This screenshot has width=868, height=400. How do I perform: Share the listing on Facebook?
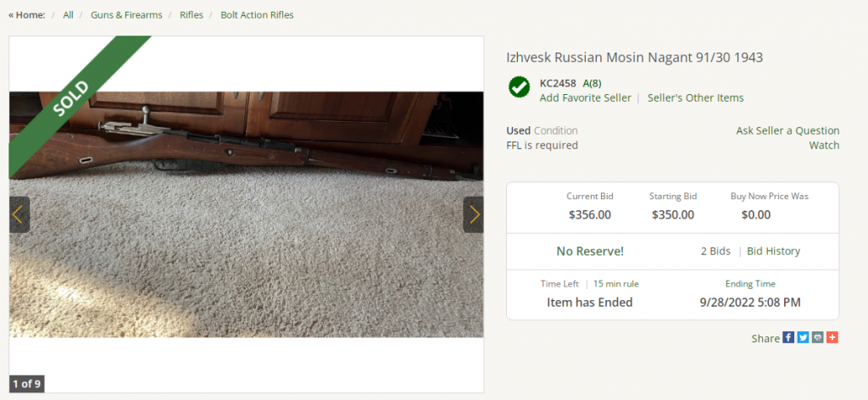[x=788, y=337]
